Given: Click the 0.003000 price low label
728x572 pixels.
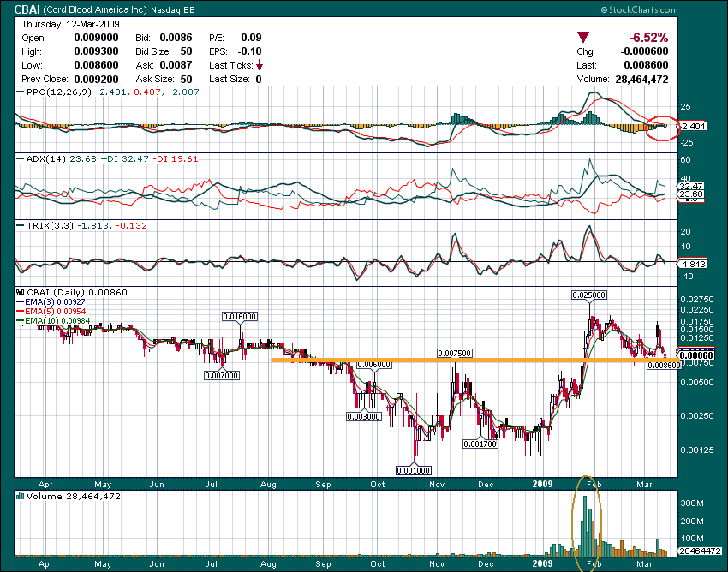Looking at the screenshot, I should 364,416.
